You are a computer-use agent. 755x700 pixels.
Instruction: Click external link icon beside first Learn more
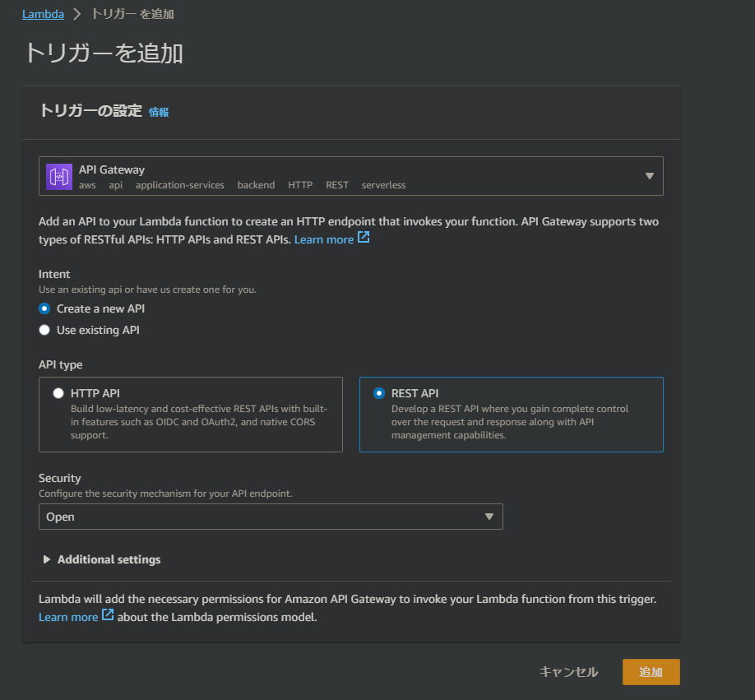coord(364,238)
